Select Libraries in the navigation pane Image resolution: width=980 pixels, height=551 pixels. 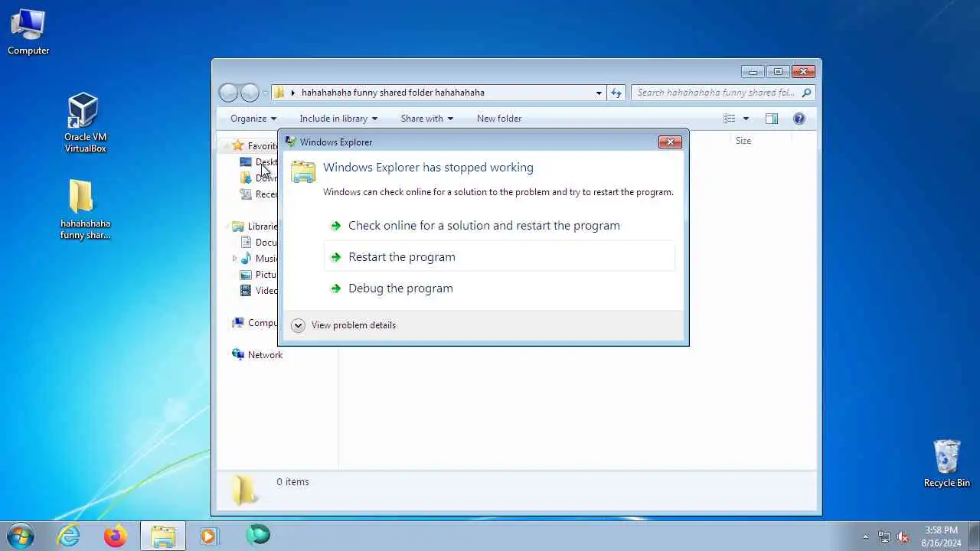pos(254,227)
